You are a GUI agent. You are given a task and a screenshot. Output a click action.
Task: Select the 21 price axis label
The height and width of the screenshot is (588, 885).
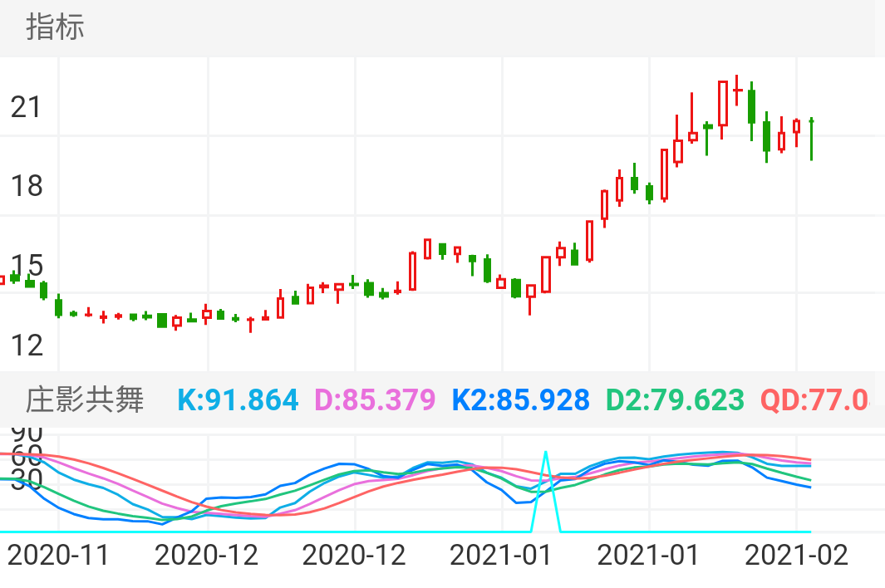pyautogui.click(x=26, y=106)
